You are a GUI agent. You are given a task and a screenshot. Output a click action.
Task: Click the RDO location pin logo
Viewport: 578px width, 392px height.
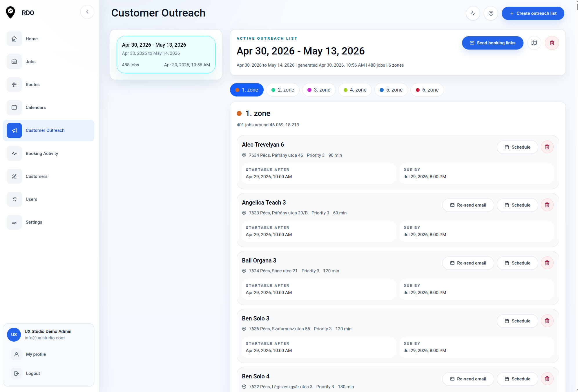point(11,12)
